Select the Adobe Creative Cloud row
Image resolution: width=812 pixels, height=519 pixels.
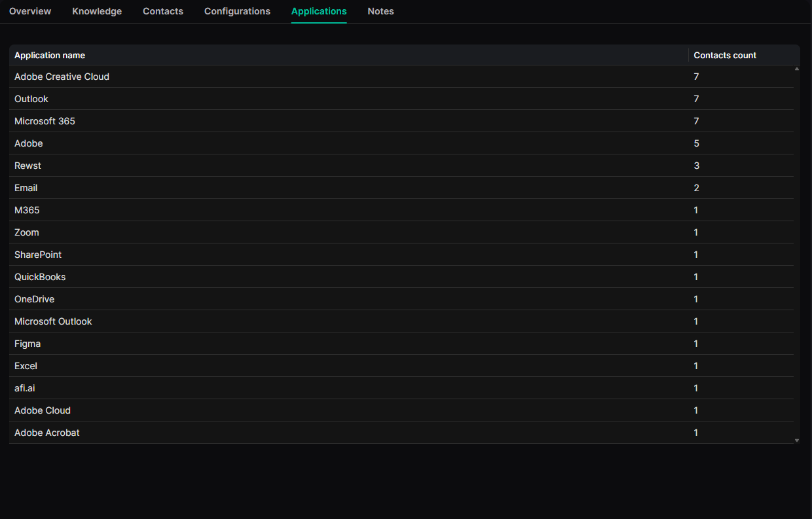(x=401, y=77)
